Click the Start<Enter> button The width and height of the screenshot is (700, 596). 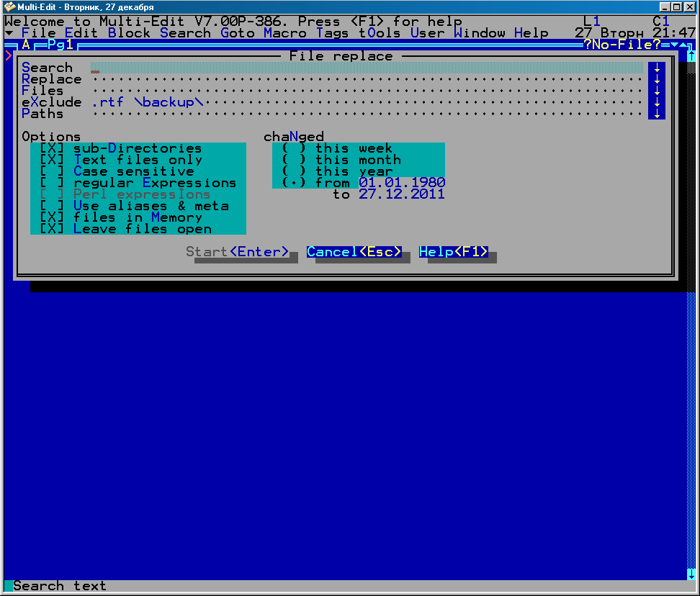[238, 252]
